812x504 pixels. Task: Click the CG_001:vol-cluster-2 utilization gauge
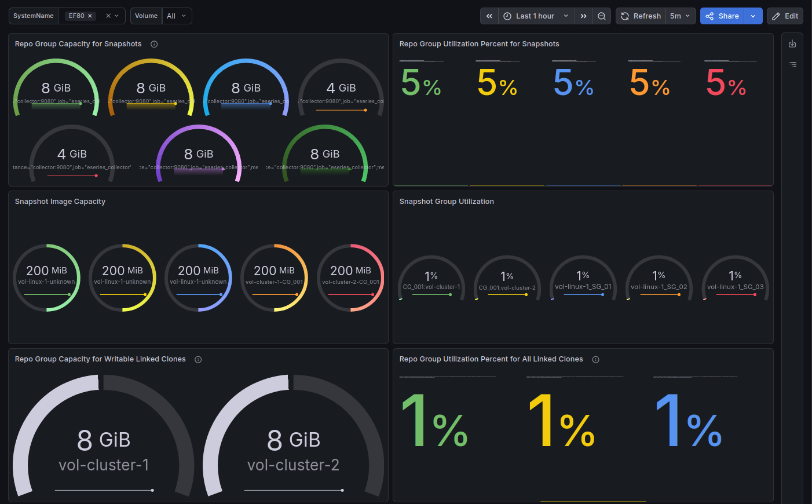(x=507, y=279)
